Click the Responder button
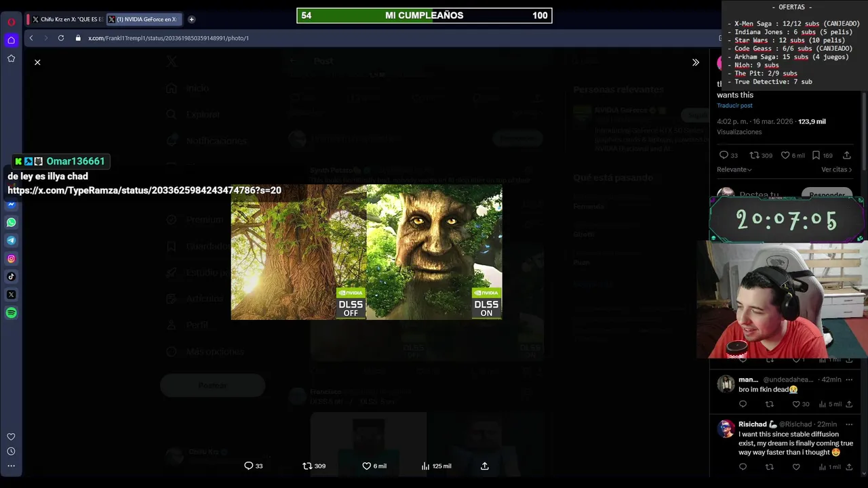Viewport: 868px width, 488px height. [827, 193]
